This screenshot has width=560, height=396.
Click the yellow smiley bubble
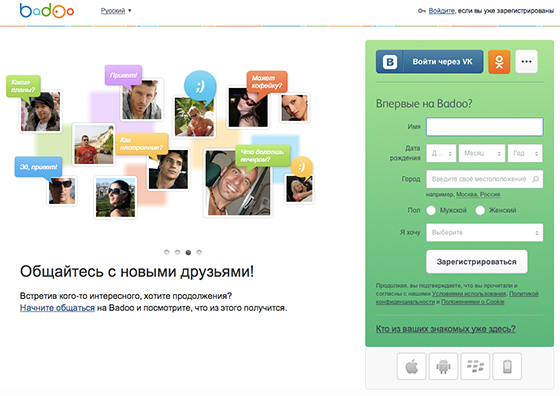point(302,167)
